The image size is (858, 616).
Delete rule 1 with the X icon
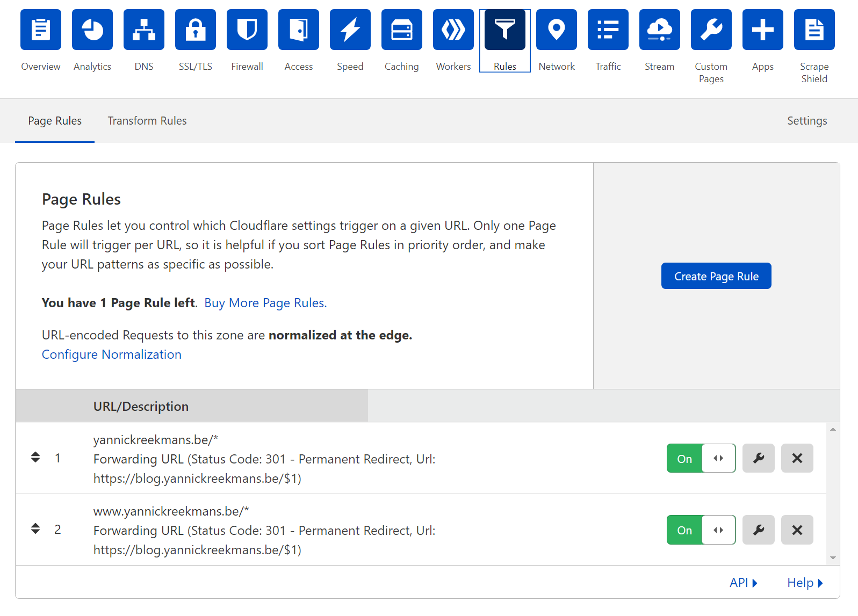797,458
